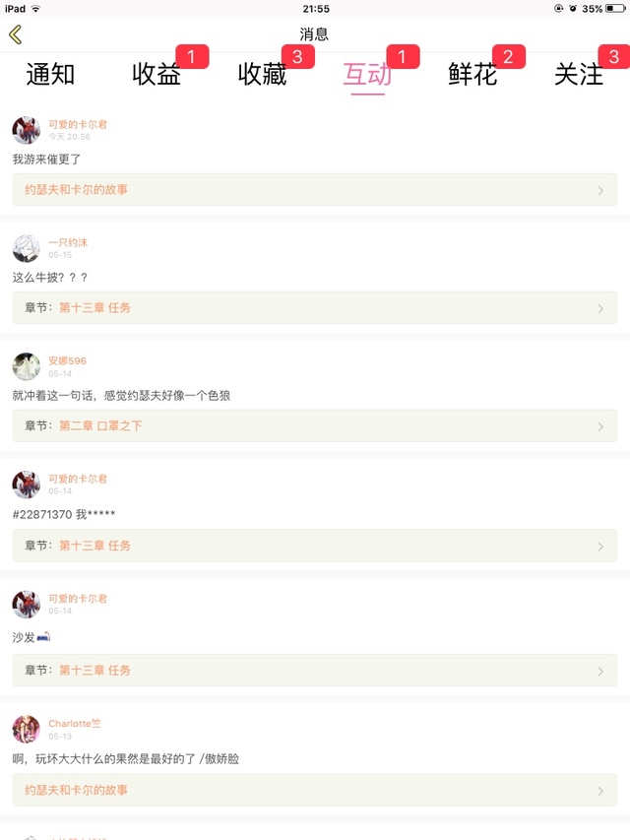Open 可爱的卡尔君 avatar beside 我游来催更了
Image resolution: width=630 pixels, height=840 pixels.
(x=27, y=130)
